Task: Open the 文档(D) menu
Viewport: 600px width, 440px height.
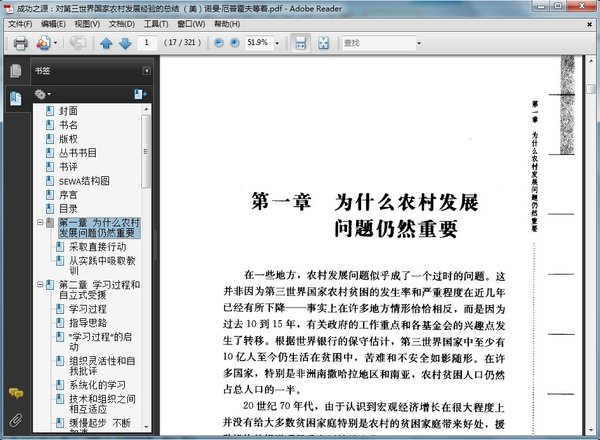Action: coord(122,24)
